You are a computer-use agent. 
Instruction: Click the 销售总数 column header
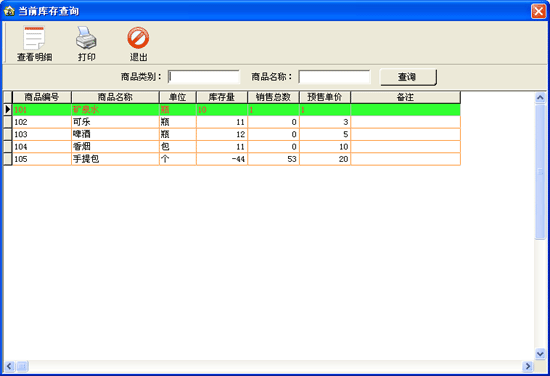pyautogui.click(x=273, y=97)
